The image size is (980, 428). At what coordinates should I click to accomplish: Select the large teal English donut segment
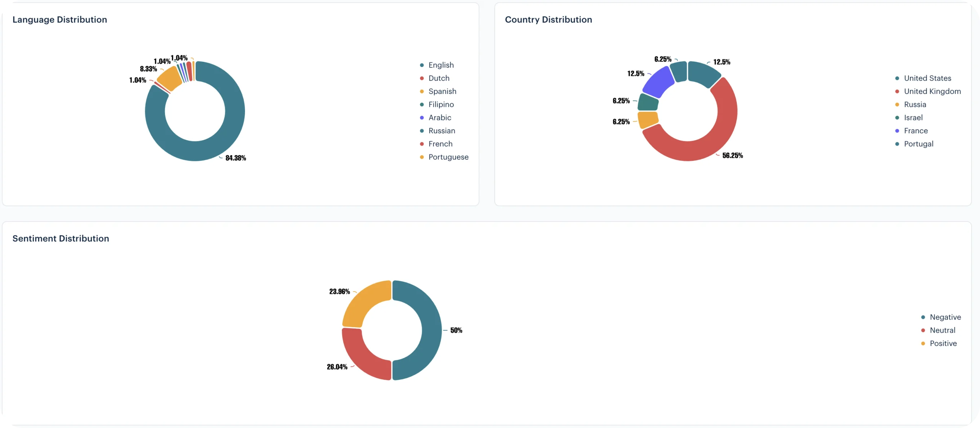click(214, 148)
